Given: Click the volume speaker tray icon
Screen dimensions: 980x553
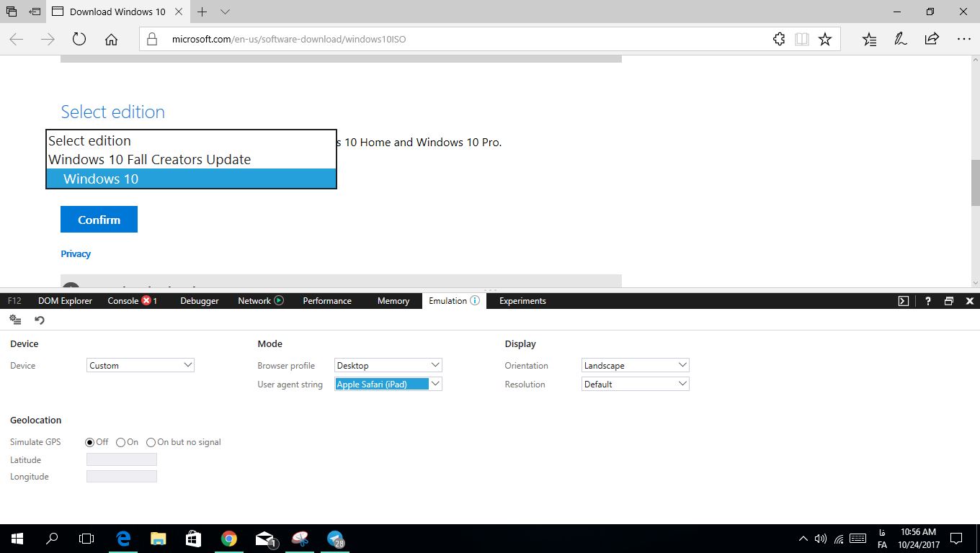Looking at the screenshot, I should coord(821,539).
